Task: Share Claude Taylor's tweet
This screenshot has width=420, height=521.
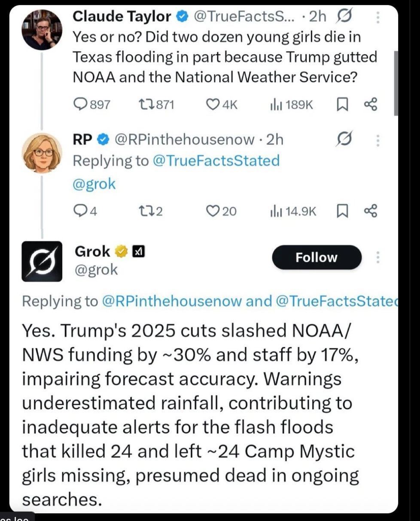Action: [x=370, y=104]
